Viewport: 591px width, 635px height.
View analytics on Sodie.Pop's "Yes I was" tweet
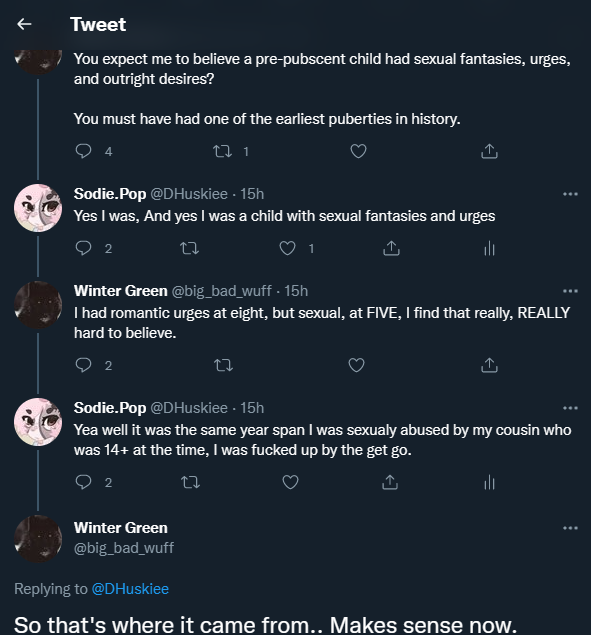[489, 248]
